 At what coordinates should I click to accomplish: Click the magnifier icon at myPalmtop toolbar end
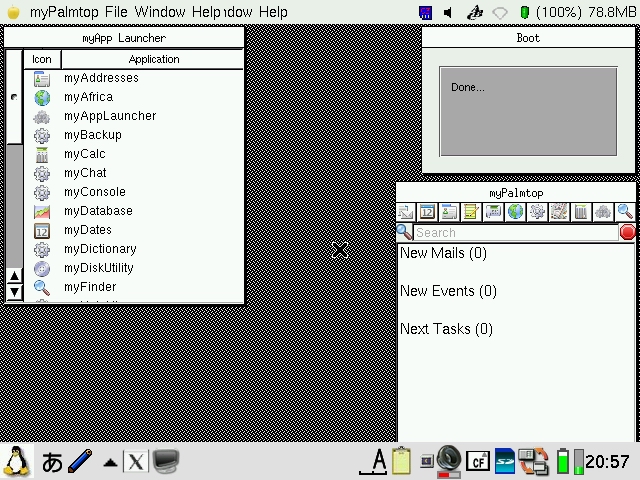click(625, 212)
